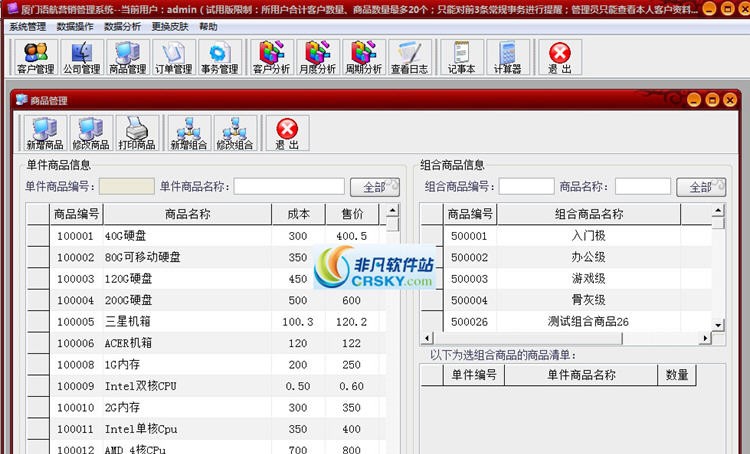Image resolution: width=750 pixels, height=454 pixels.
Task: Click 打印商品 printer icon
Action: pyautogui.click(x=137, y=133)
